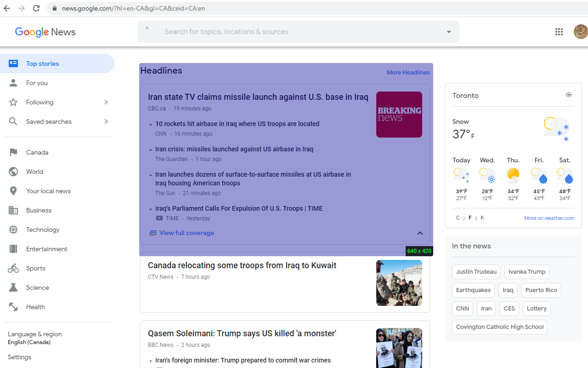Select the Puerto Rico topic chip
The height and width of the screenshot is (368, 588).
pyautogui.click(x=541, y=290)
